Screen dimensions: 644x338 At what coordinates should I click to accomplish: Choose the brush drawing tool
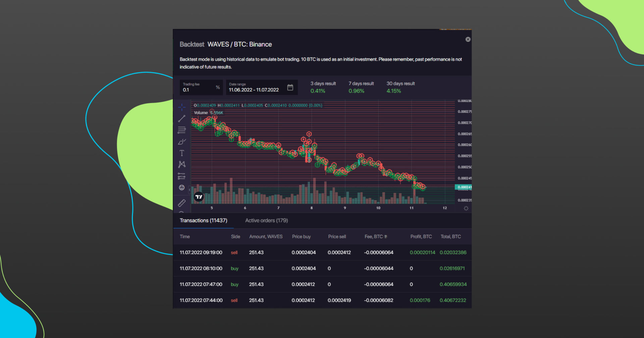182,142
